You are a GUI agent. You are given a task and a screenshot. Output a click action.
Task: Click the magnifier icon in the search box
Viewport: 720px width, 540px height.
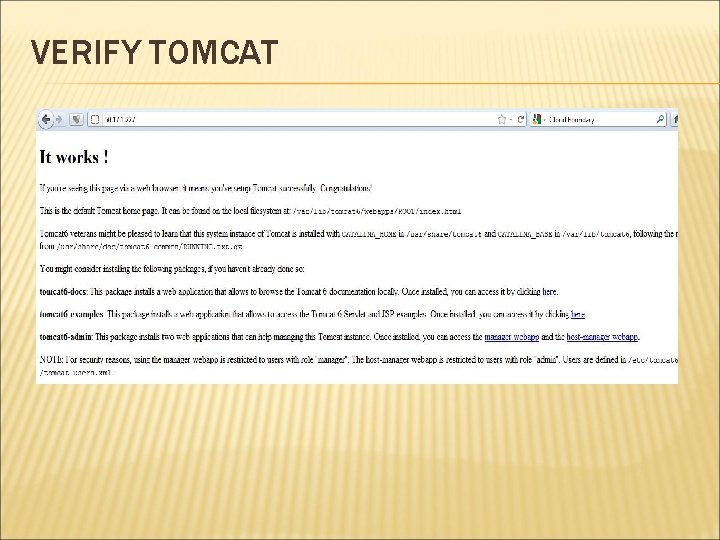pyautogui.click(x=660, y=119)
